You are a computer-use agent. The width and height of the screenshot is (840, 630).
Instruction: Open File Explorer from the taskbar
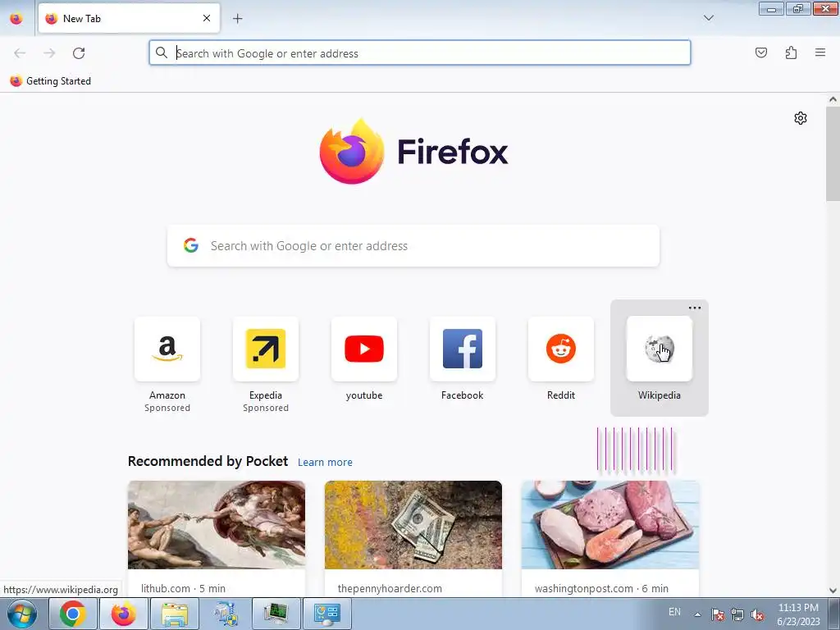[175, 614]
